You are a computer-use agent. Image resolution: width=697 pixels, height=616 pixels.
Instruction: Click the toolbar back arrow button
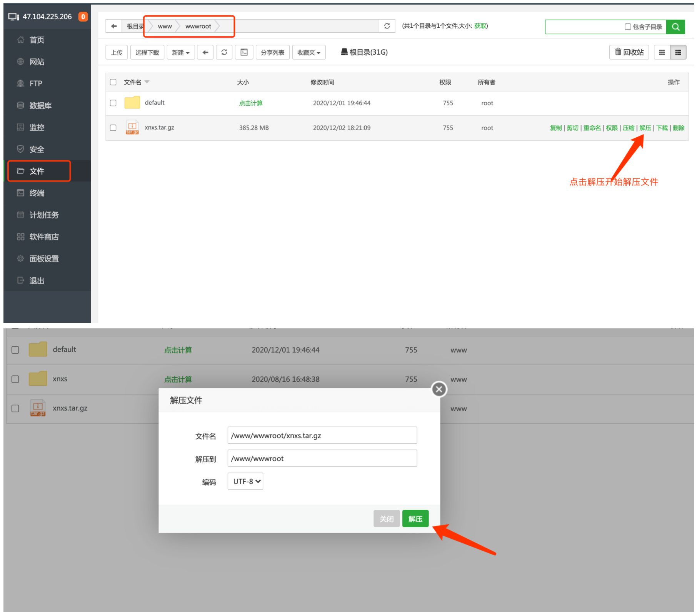205,52
